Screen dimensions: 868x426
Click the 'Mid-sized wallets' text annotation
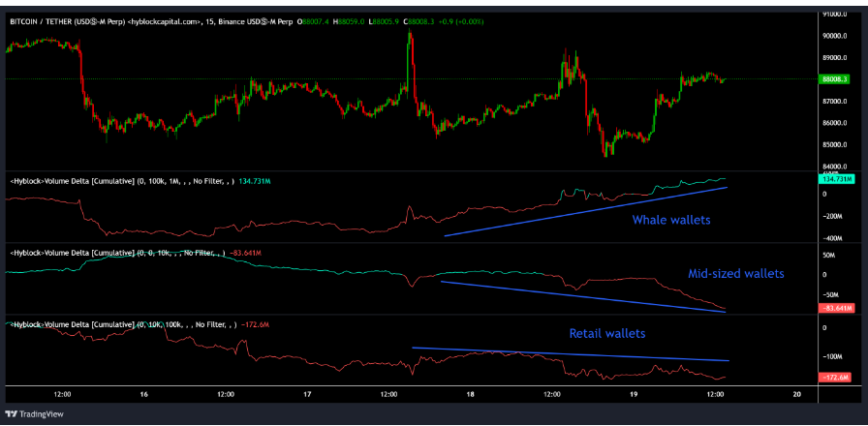point(735,274)
